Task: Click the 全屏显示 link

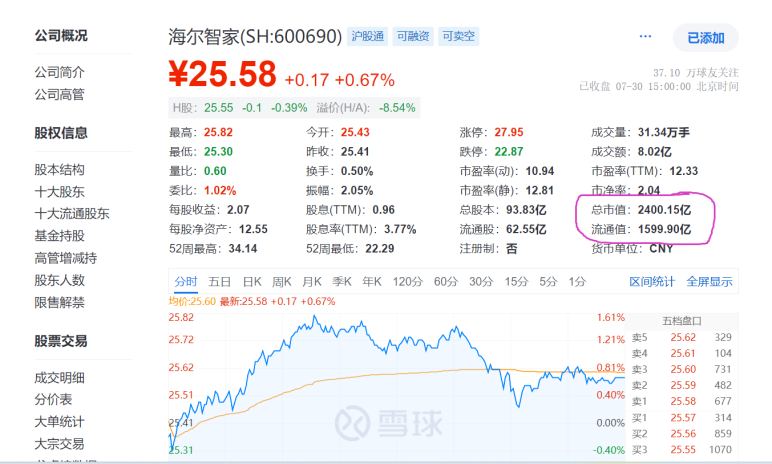Action: [x=709, y=282]
